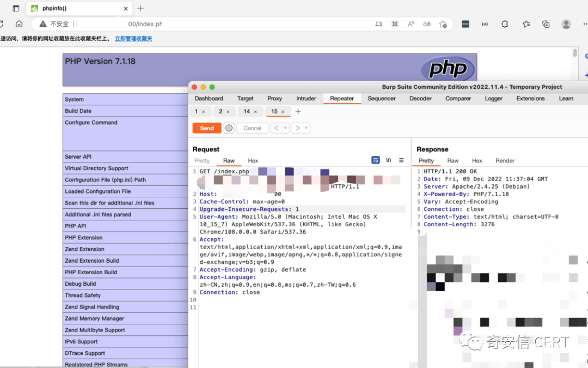Go back to previous request in history
This screenshot has width=588, height=368.
pyautogui.click(x=277, y=128)
